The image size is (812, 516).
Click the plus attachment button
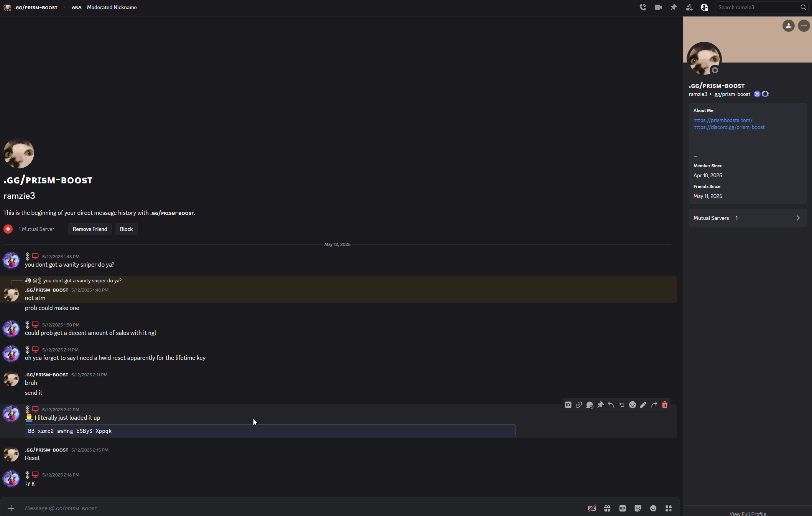tap(11, 508)
